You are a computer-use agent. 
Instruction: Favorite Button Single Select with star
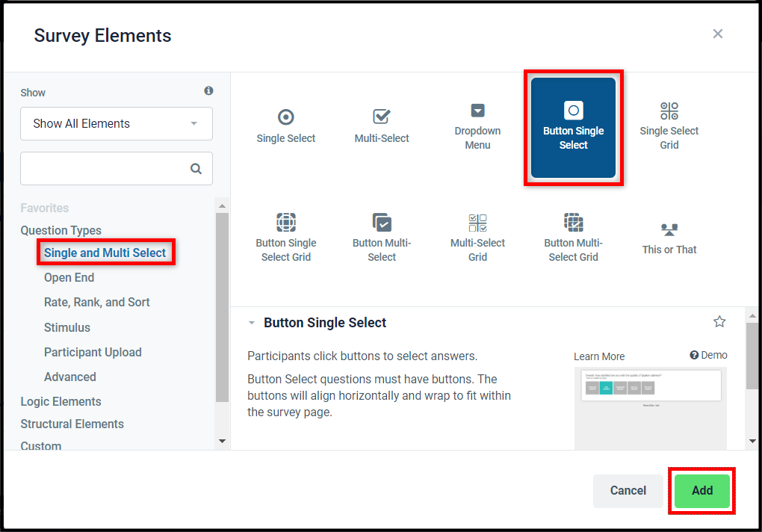point(719,321)
